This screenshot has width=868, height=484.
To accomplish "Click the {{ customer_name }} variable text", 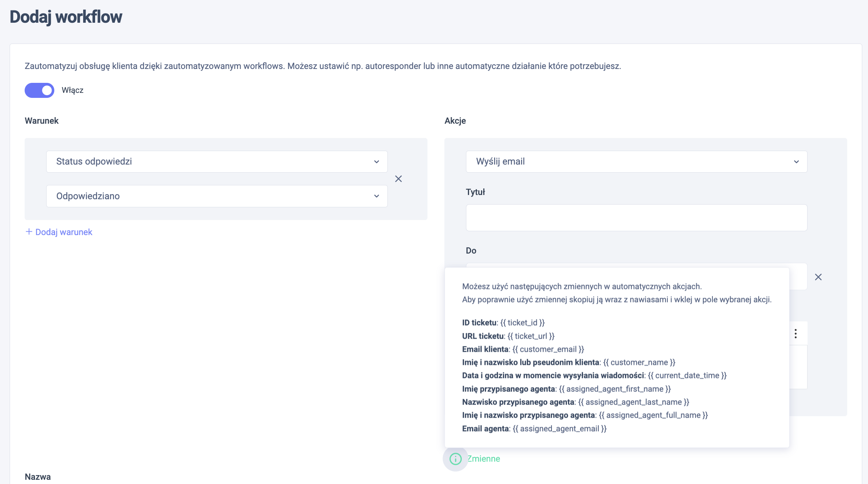I will [x=639, y=362].
